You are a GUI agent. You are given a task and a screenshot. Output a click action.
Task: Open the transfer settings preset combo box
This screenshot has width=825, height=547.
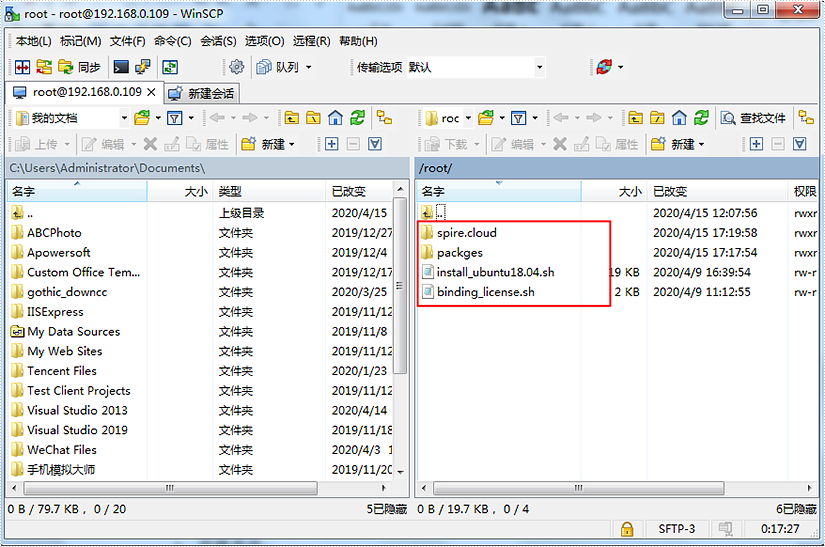475,67
